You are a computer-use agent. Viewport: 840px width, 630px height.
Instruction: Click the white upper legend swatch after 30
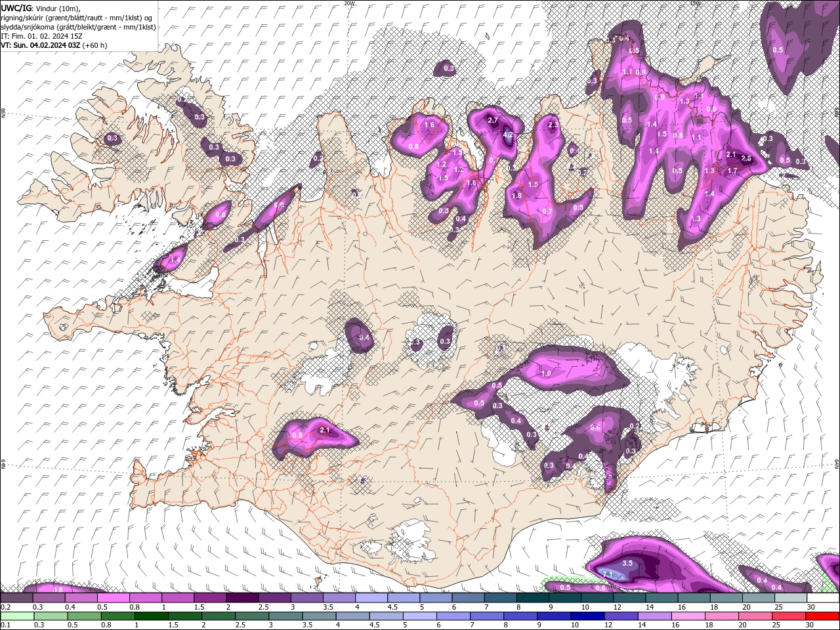tap(824, 598)
